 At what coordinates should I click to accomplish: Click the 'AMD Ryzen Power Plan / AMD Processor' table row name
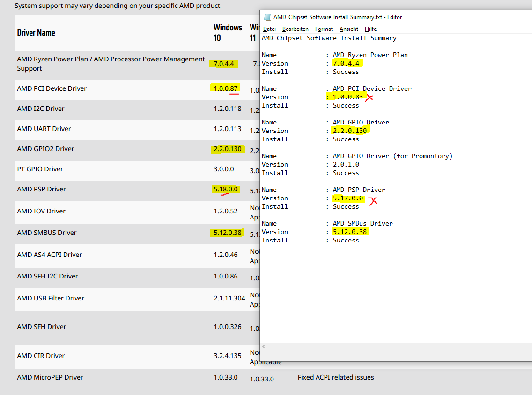coord(111,64)
